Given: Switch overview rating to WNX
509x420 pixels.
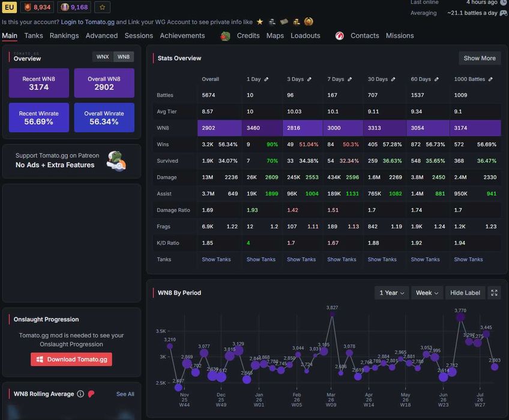Looking at the screenshot, I should (103, 57).
